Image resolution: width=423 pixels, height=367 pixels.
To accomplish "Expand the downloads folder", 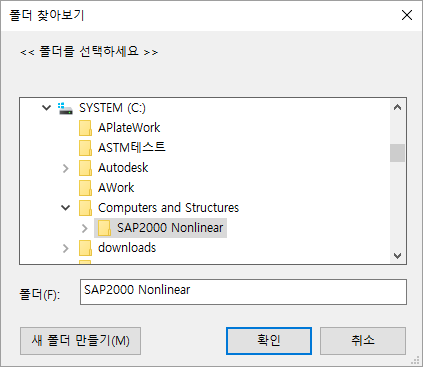I will pyautogui.click(x=66, y=248).
